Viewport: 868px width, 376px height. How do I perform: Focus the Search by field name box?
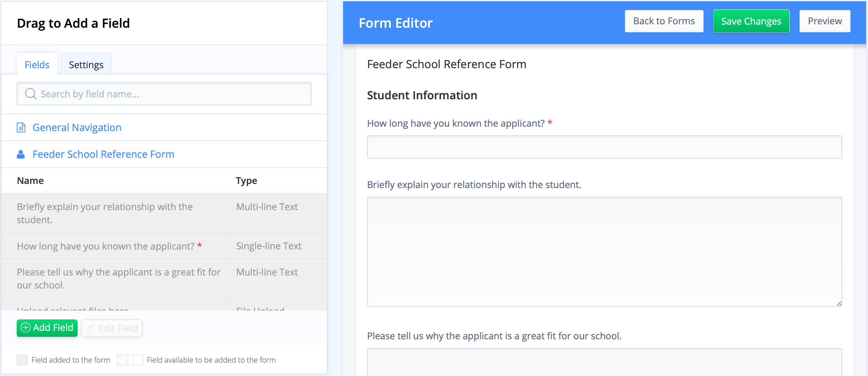pyautogui.click(x=164, y=94)
